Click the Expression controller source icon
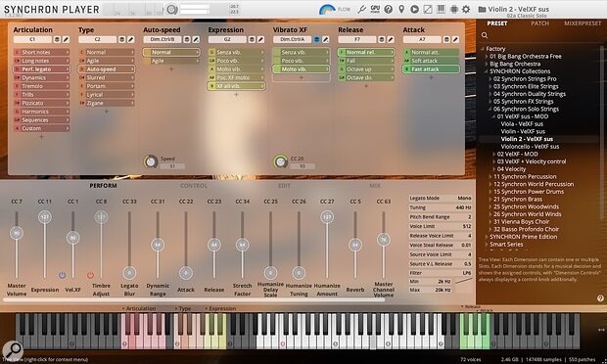Image resolution: width=607 pixels, height=364 pixels. 252,39
